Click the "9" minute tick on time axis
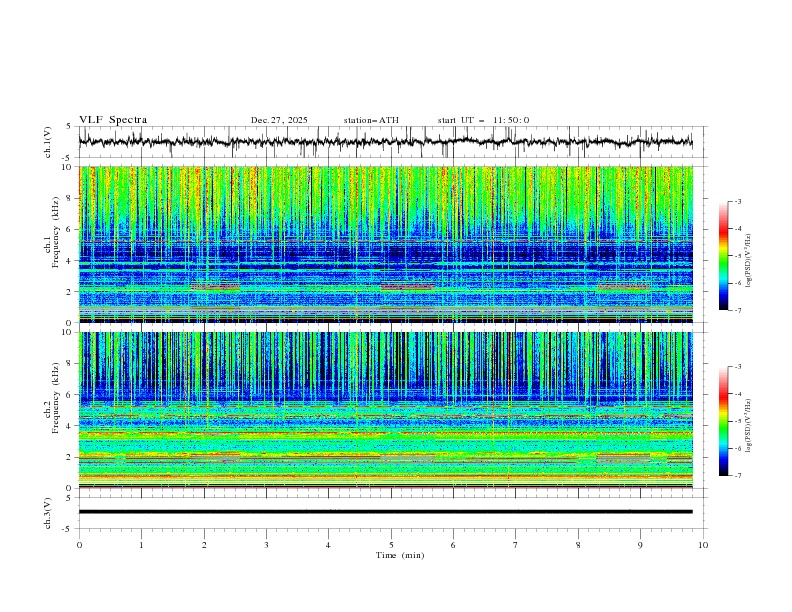The image size is (792, 612). coord(640,545)
